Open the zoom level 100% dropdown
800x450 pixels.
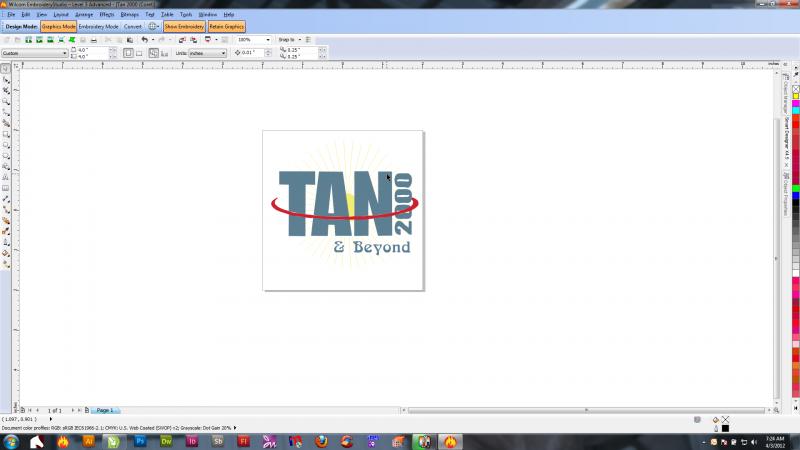pyautogui.click(x=268, y=39)
